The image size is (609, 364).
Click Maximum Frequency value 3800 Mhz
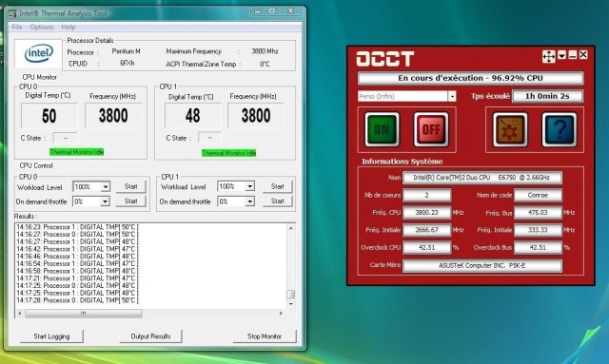point(265,51)
